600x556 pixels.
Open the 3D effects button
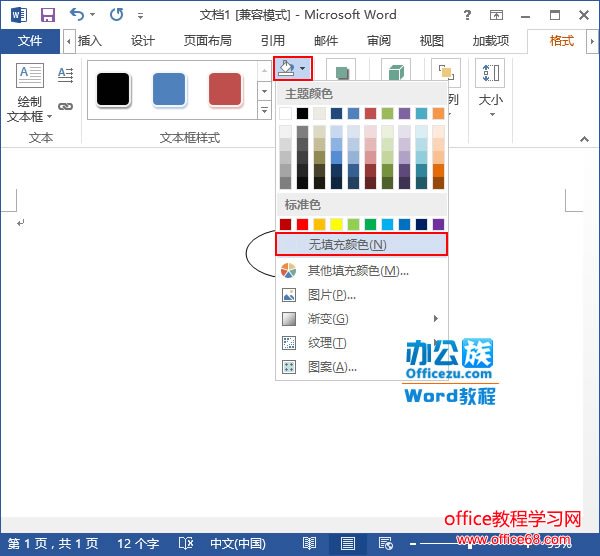[396, 72]
